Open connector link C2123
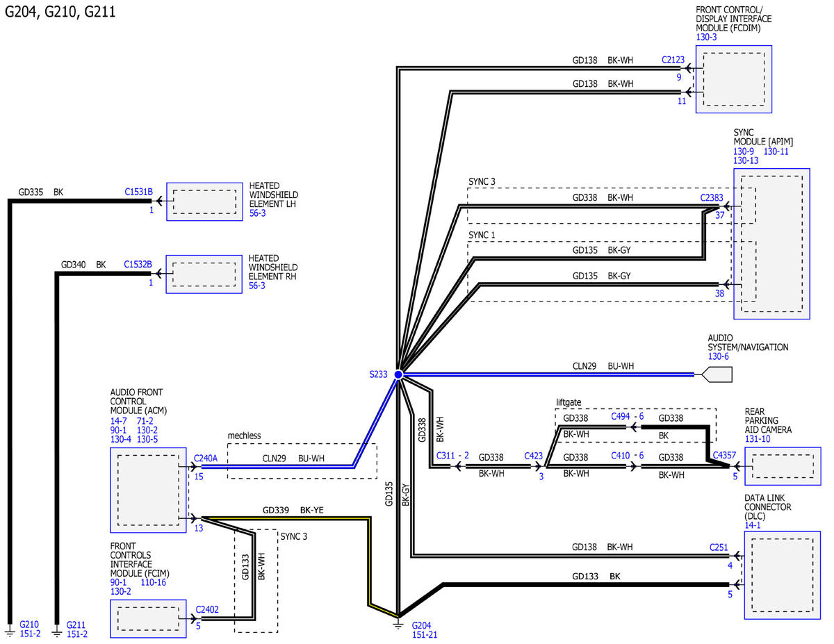The height and width of the screenshot is (644, 834). click(673, 60)
